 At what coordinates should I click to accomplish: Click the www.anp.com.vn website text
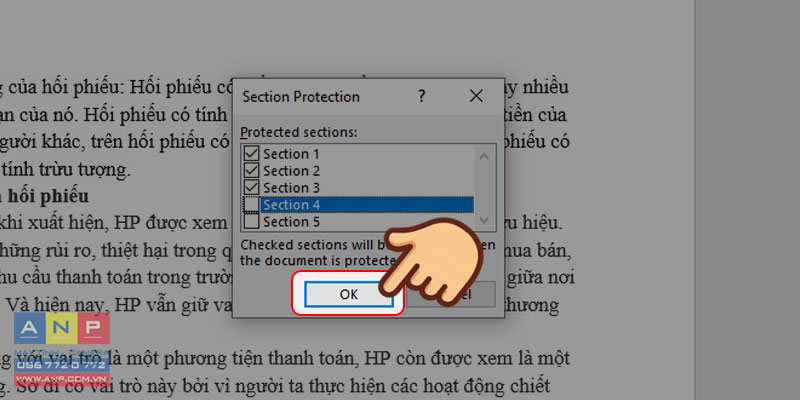click(62, 379)
